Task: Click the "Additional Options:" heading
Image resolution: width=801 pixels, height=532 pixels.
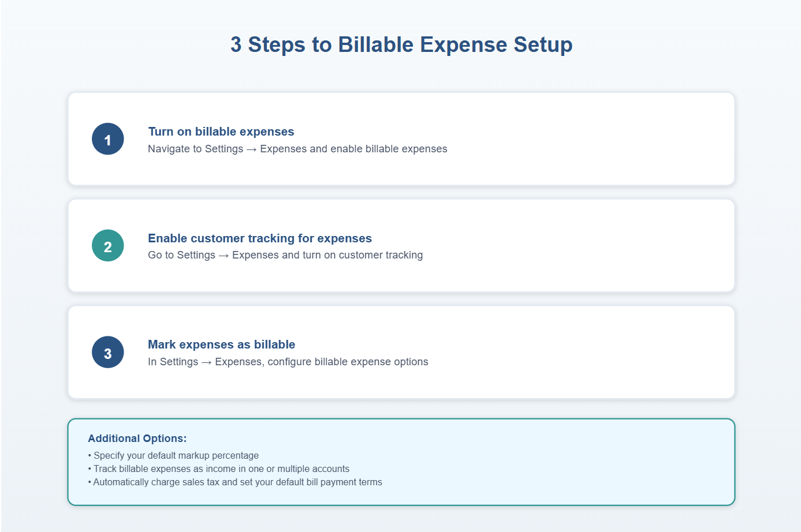Action: point(137,439)
